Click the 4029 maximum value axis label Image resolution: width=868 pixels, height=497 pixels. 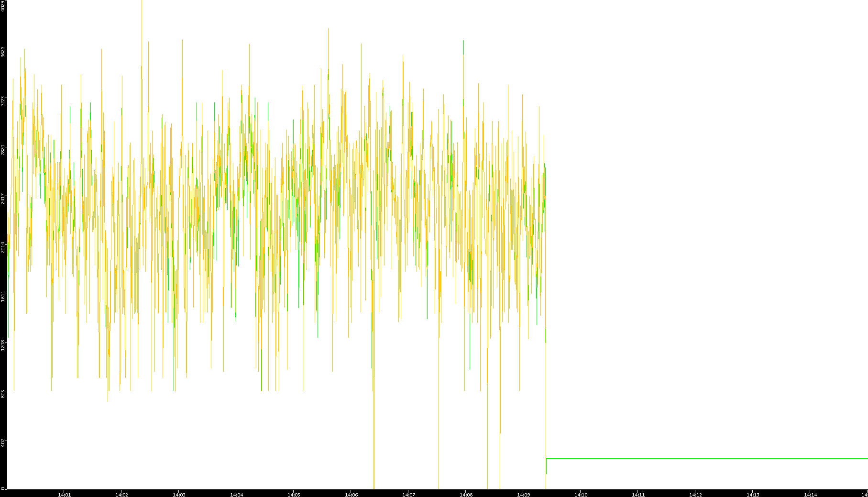coord(3,6)
